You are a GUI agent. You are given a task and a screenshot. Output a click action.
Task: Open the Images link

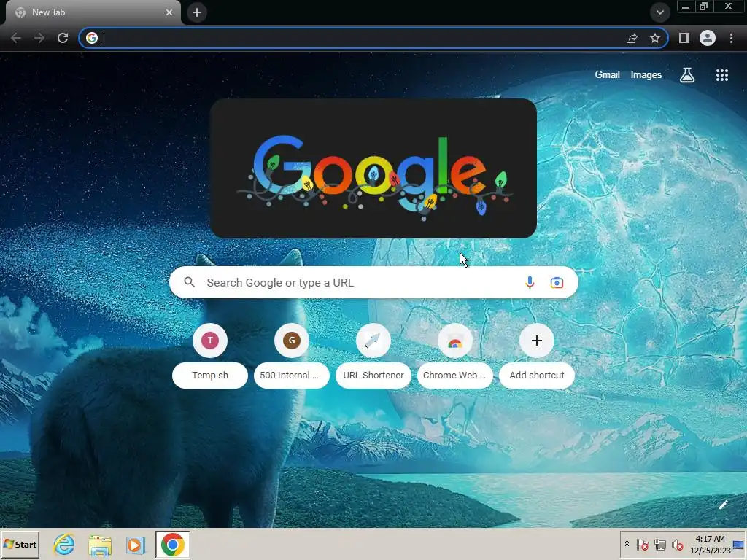pos(646,75)
